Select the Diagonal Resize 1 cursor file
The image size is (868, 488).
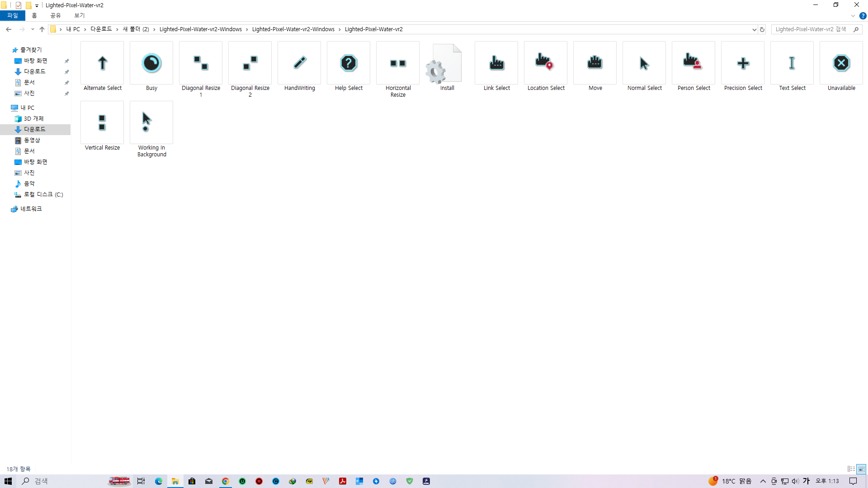coord(201,70)
